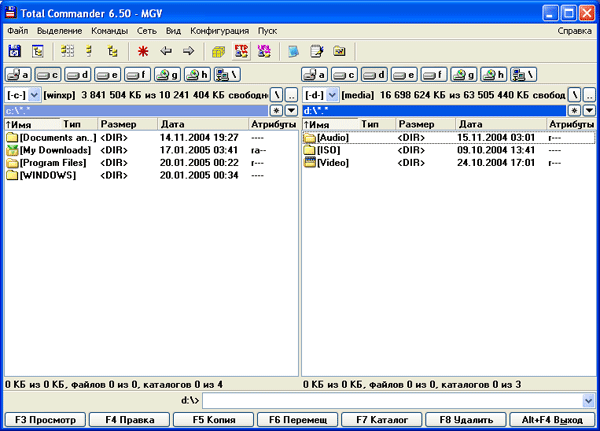Toggle drive c button in left panel
Screen dimensions: 600x431
pyautogui.click(x=48, y=75)
